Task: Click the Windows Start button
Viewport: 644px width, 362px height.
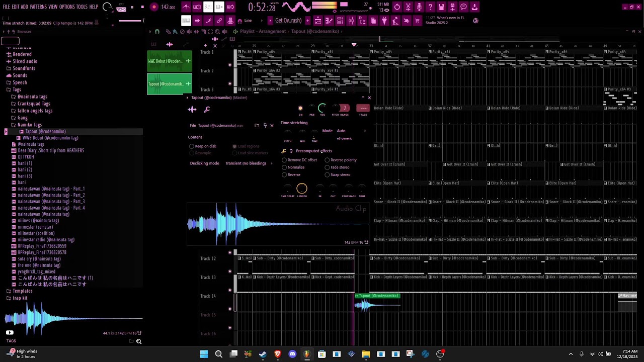Action: (x=204, y=354)
